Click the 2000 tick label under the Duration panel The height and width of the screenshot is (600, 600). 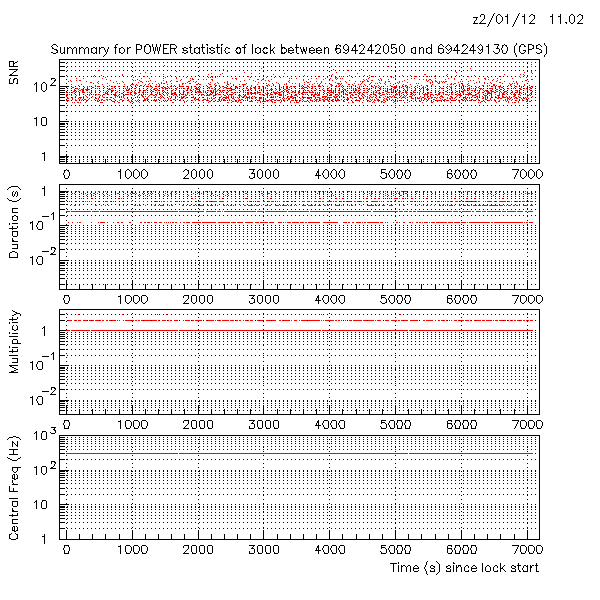coord(198,299)
